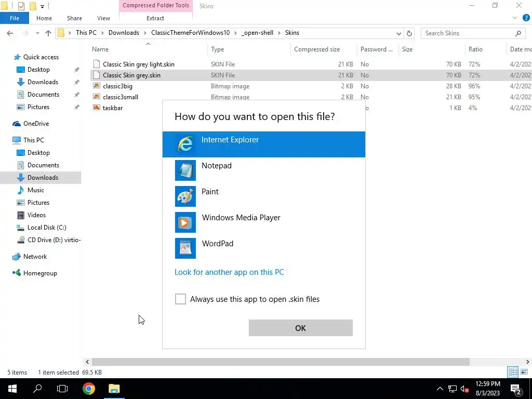The height and width of the screenshot is (399, 532).
Task: Open pinned Documents under Quick access
Action: (43, 95)
